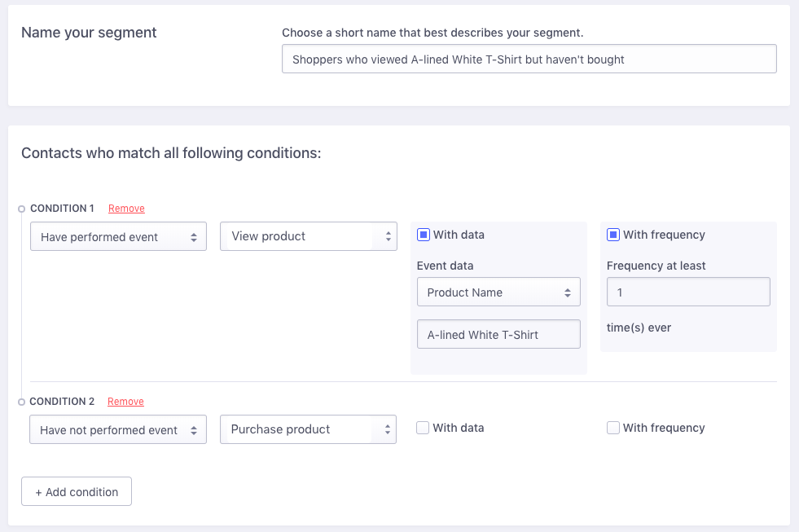Click the Condition 2 timeline bullet

click(21, 402)
